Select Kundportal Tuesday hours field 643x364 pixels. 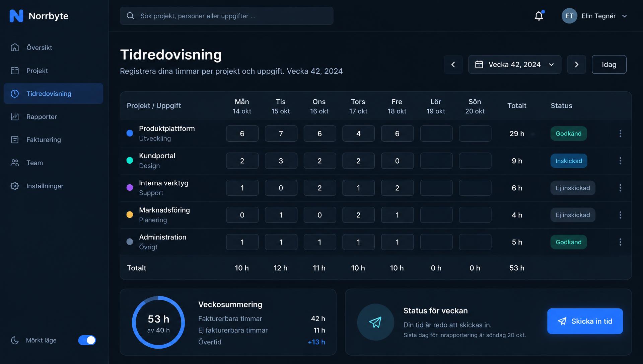pyautogui.click(x=281, y=161)
